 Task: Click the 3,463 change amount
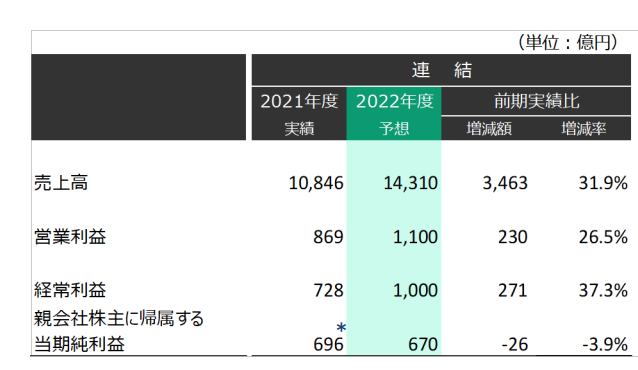tap(505, 183)
